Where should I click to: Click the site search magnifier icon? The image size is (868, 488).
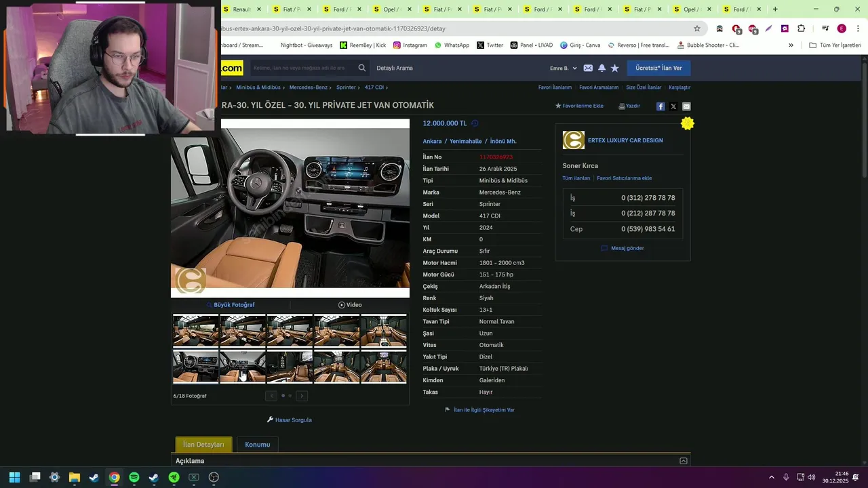[x=362, y=68]
